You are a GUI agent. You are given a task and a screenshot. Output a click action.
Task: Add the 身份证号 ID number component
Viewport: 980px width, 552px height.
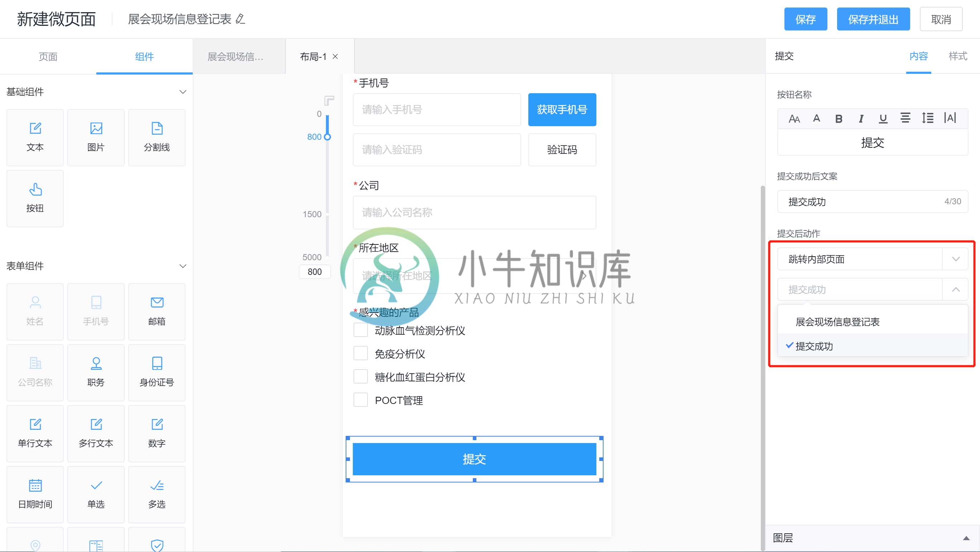pos(157,372)
